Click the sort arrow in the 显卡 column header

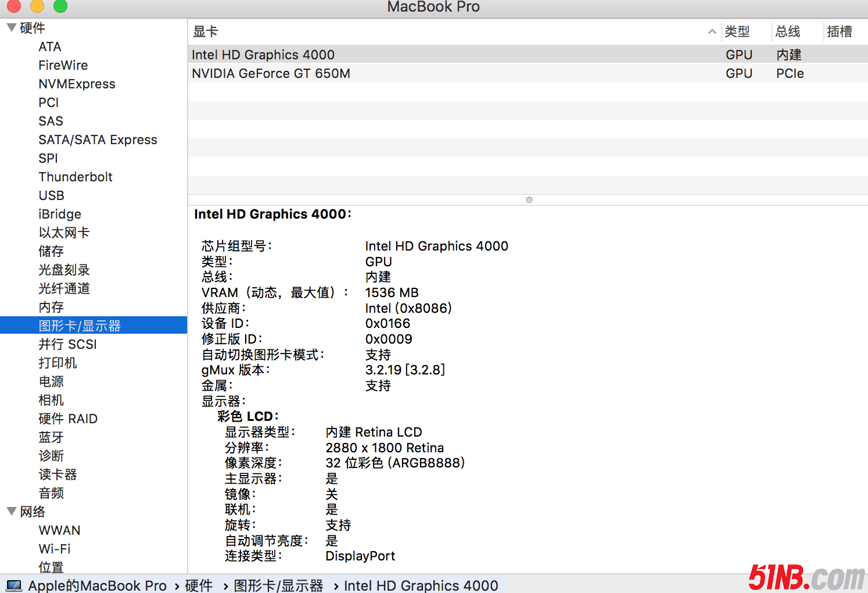point(712,32)
